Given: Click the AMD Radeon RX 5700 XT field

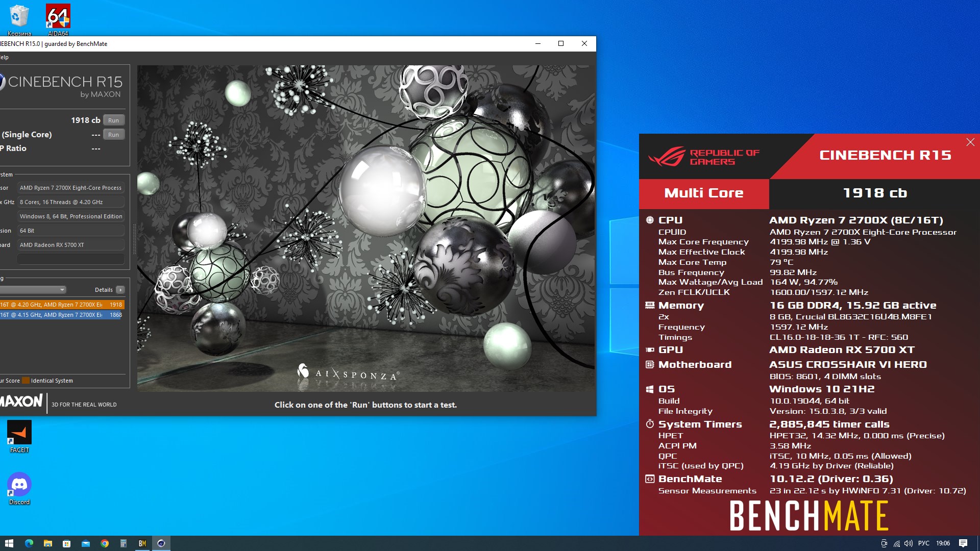Looking at the screenshot, I should pyautogui.click(x=71, y=245).
